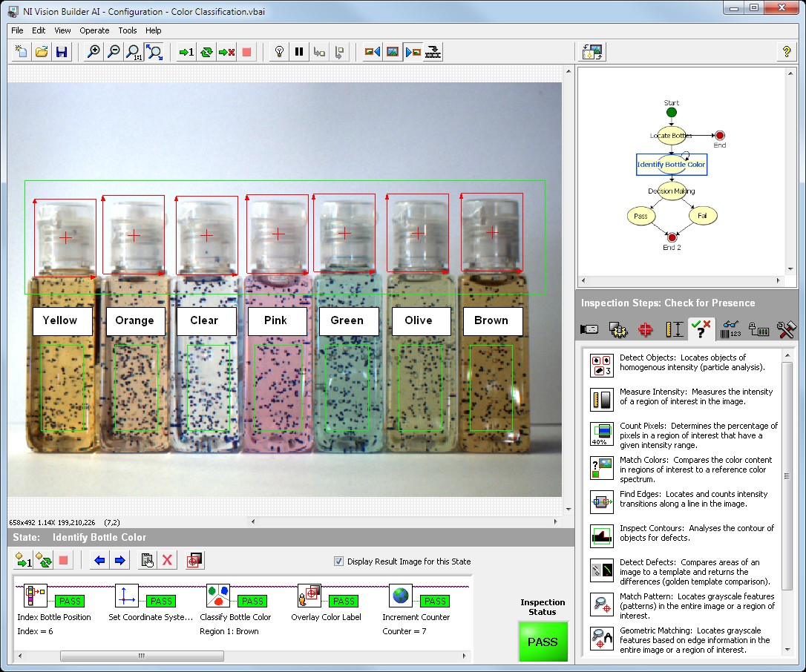Add the Match Pattern step

684,605
